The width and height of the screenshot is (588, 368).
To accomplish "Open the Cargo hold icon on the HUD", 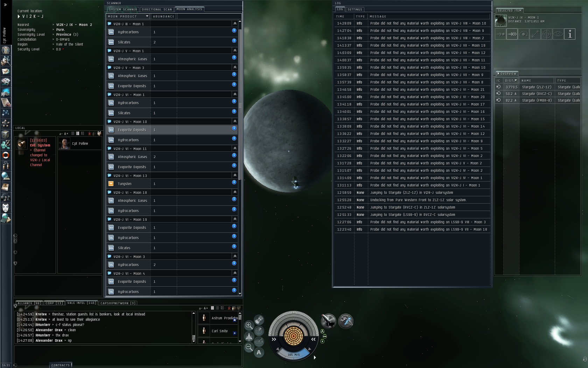I will click(x=259, y=320).
